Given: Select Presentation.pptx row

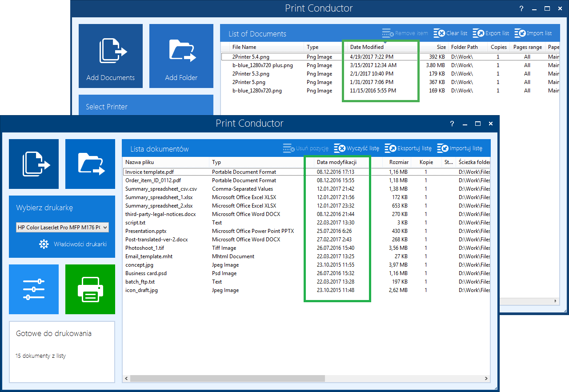Looking at the screenshot, I should (x=307, y=231).
